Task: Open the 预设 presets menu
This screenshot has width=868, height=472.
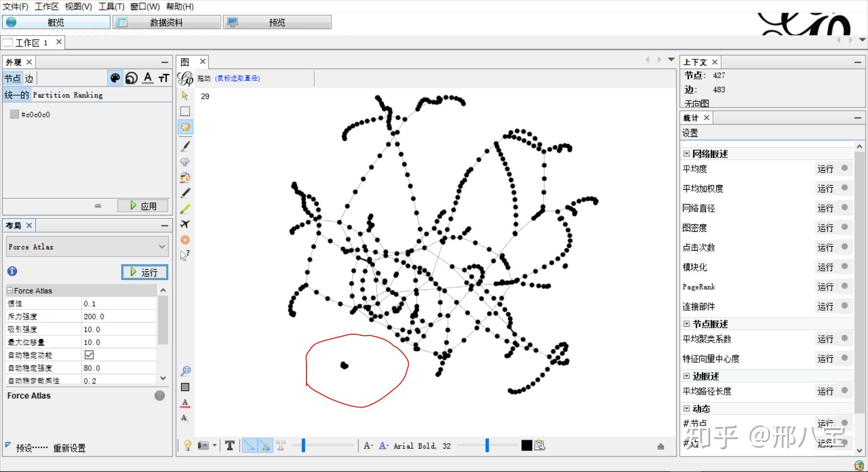Action: (31, 448)
